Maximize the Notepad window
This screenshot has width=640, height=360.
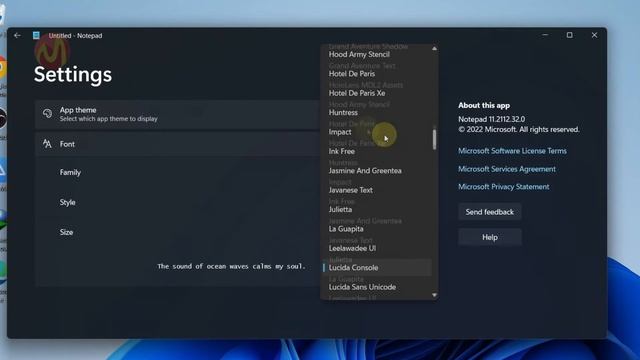click(569, 35)
